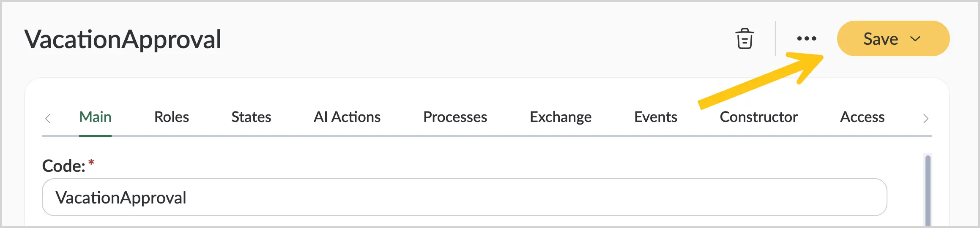Click the Save button
Image resolution: width=980 pixels, height=228 pixels.
coord(881,38)
